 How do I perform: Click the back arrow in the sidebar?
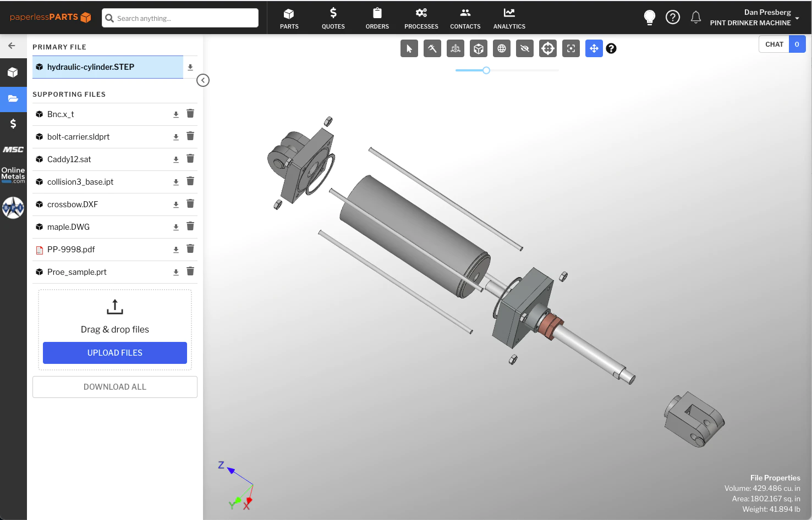point(12,46)
